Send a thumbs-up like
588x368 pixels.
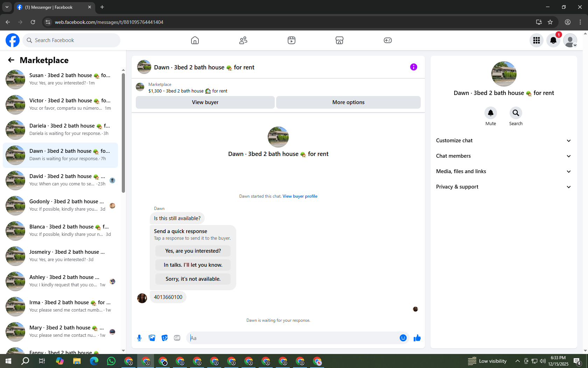tap(417, 338)
